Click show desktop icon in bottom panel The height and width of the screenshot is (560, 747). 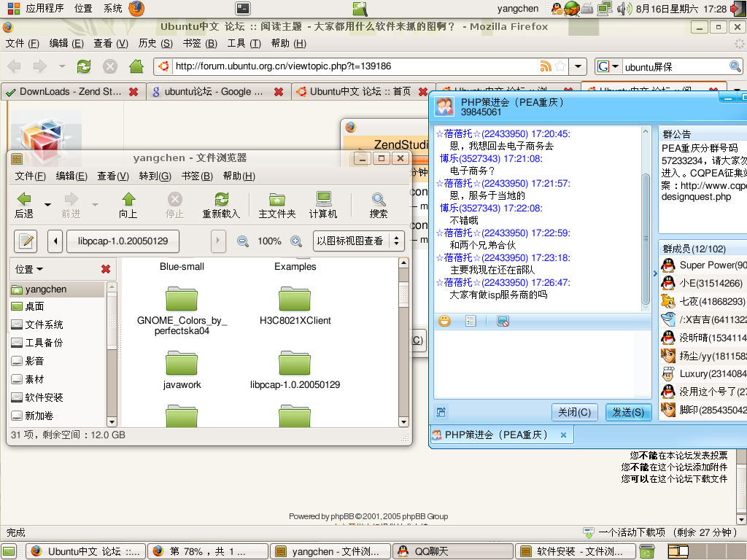coord(9,551)
